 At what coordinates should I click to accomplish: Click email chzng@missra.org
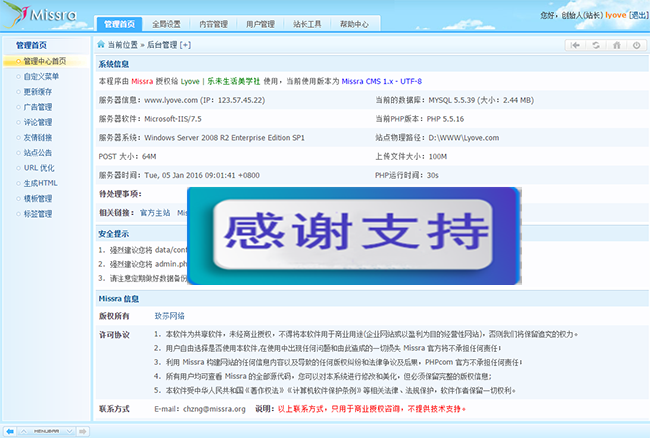pyautogui.click(x=214, y=409)
